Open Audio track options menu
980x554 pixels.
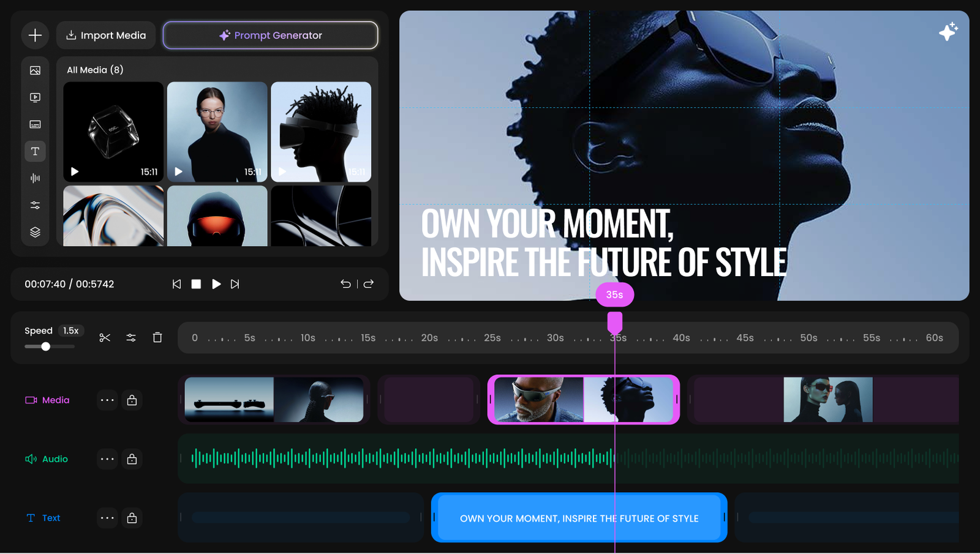(x=107, y=459)
